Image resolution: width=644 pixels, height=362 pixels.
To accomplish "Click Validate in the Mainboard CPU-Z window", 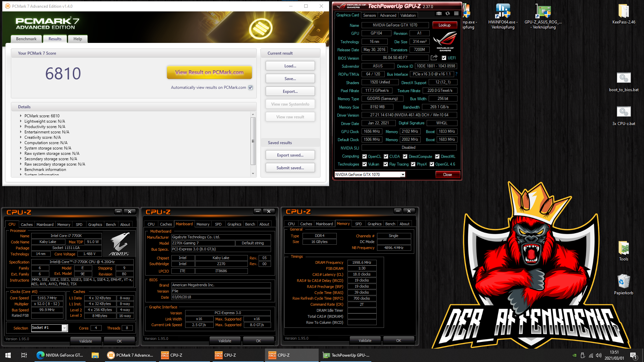I will pyautogui.click(x=225, y=341).
